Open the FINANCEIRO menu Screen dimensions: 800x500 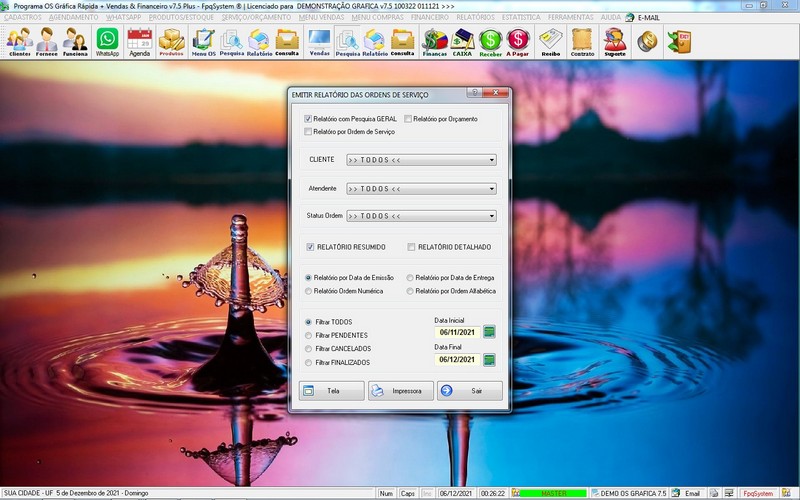click(430, 17)
